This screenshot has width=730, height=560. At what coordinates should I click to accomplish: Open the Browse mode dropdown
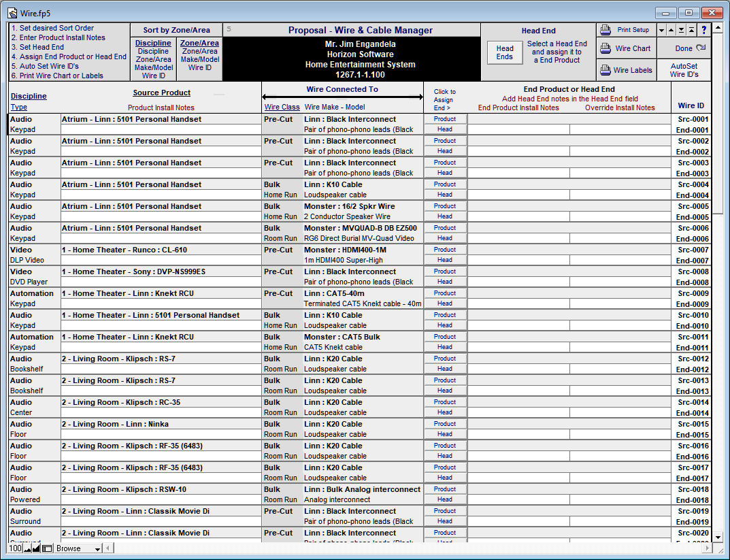pos(78,548)
